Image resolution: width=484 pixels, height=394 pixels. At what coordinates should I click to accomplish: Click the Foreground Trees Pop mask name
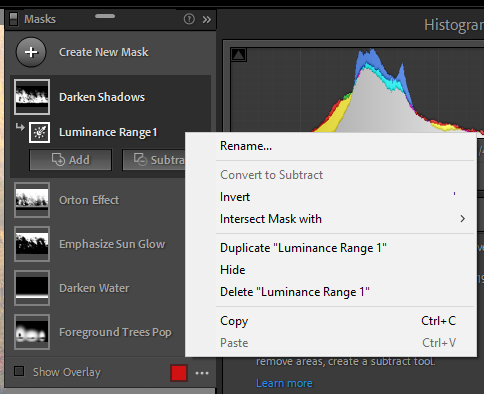[115, 332]
